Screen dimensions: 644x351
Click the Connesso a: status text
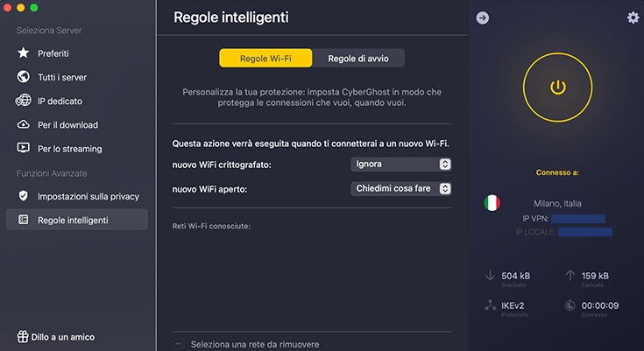point(557,172)
